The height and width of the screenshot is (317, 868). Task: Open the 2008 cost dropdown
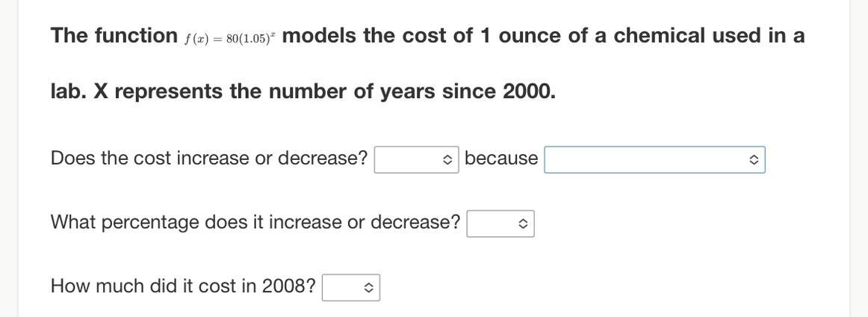pyautogui.click(x=350, y=287)
